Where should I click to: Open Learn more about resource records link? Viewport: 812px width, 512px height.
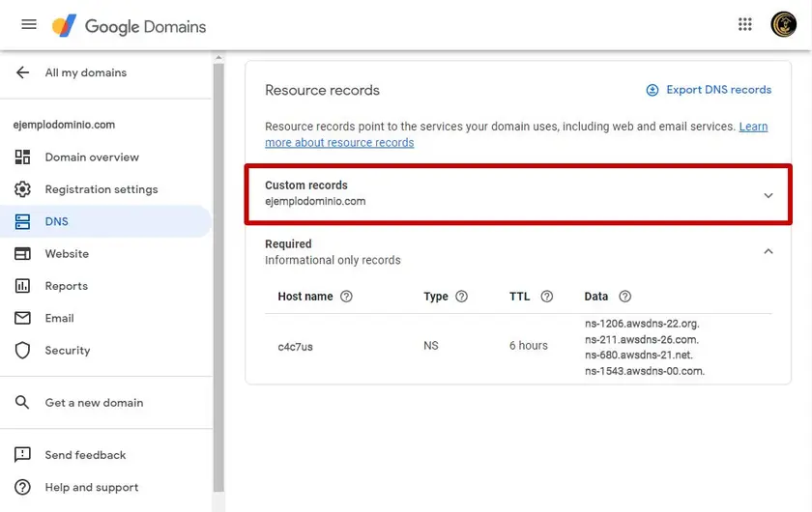[x=339, y=142]
